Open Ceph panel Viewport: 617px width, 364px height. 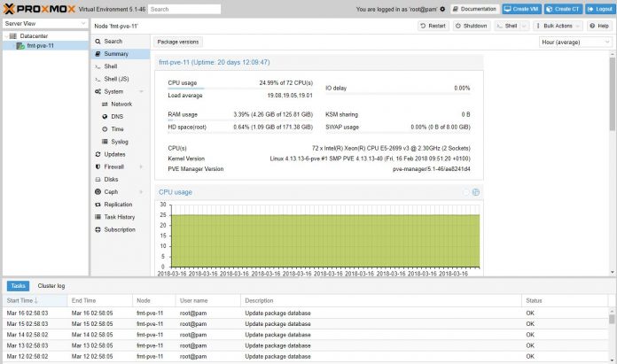tap(111, 192)
